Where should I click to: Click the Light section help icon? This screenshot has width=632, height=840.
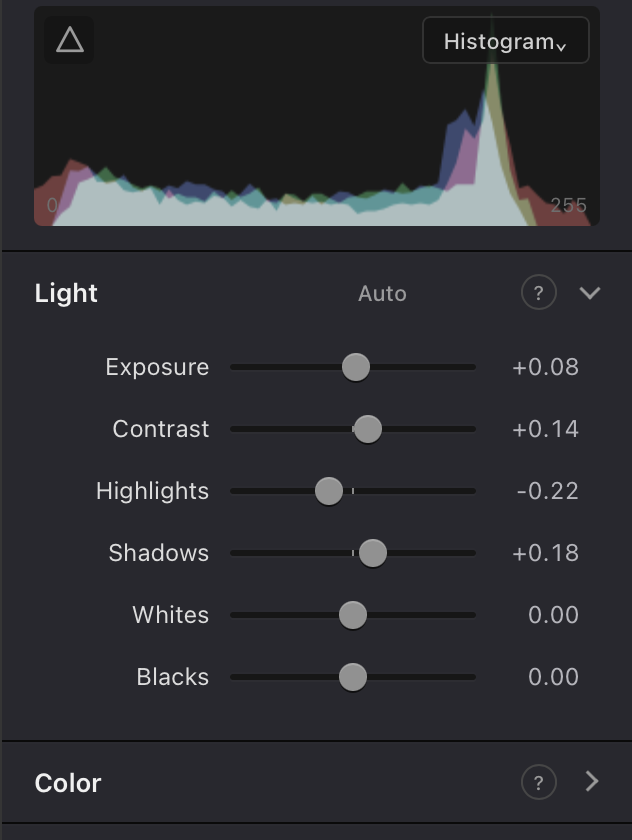click(x=538, y=292)
